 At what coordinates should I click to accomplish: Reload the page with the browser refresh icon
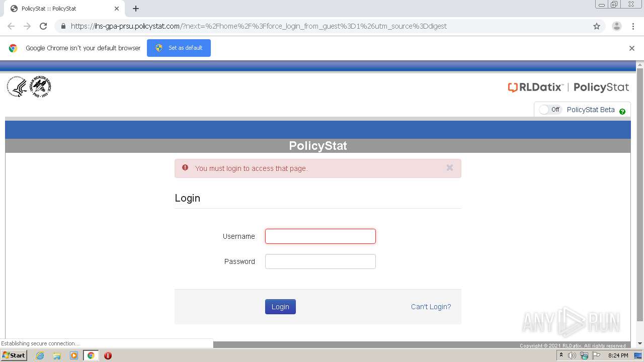click(x=43, y=26)
